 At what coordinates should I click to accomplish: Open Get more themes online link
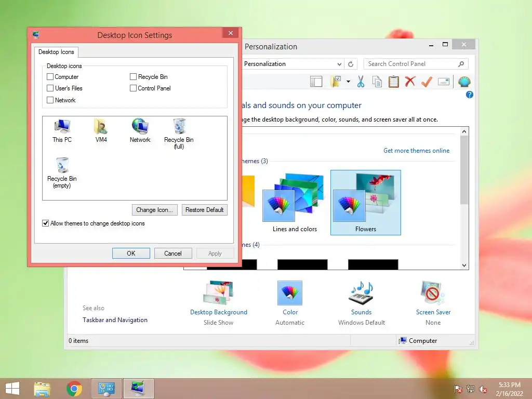tap(416, 151)
